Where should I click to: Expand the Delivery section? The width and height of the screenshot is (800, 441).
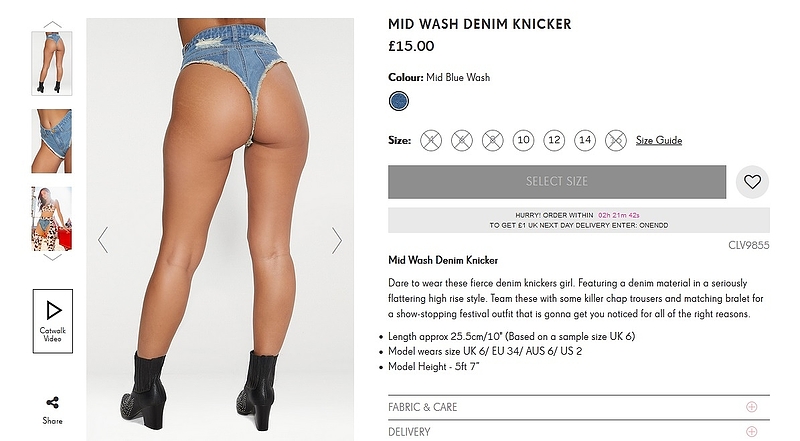pyautogui.click(x=579, y=431)
